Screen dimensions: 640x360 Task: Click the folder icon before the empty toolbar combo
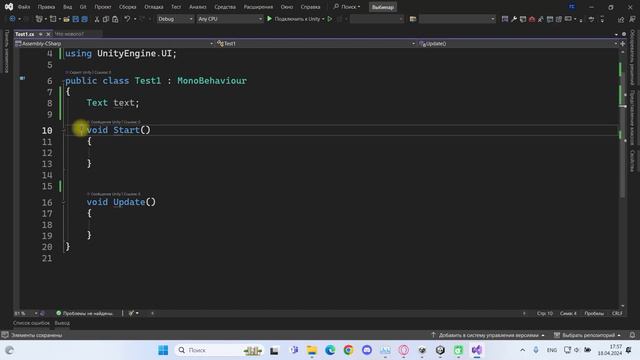point(413,19)
